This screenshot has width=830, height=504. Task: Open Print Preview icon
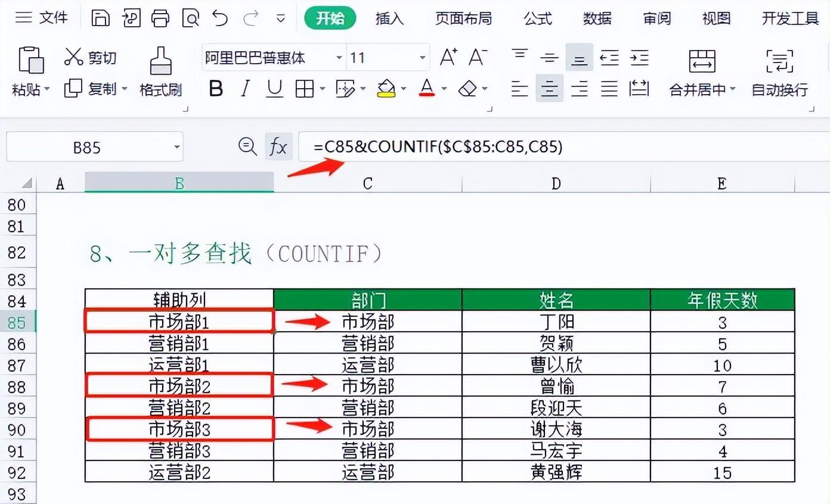coord(190,18)
